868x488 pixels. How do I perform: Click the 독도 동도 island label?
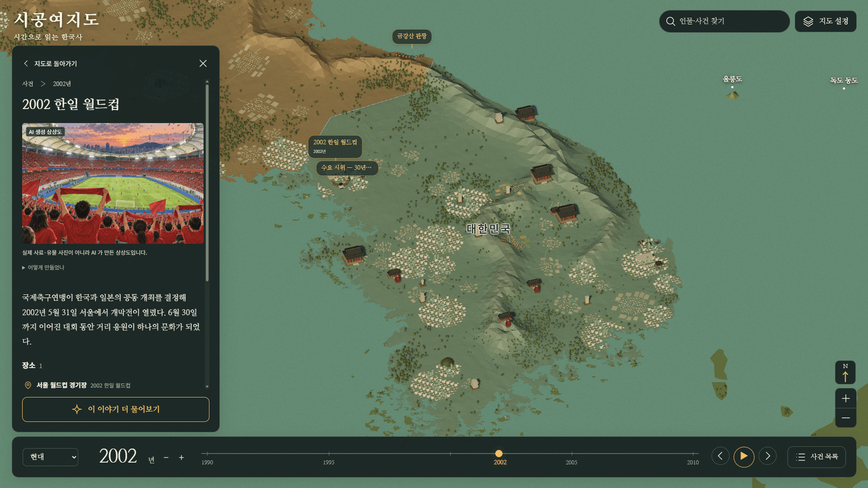click(844, 80)
